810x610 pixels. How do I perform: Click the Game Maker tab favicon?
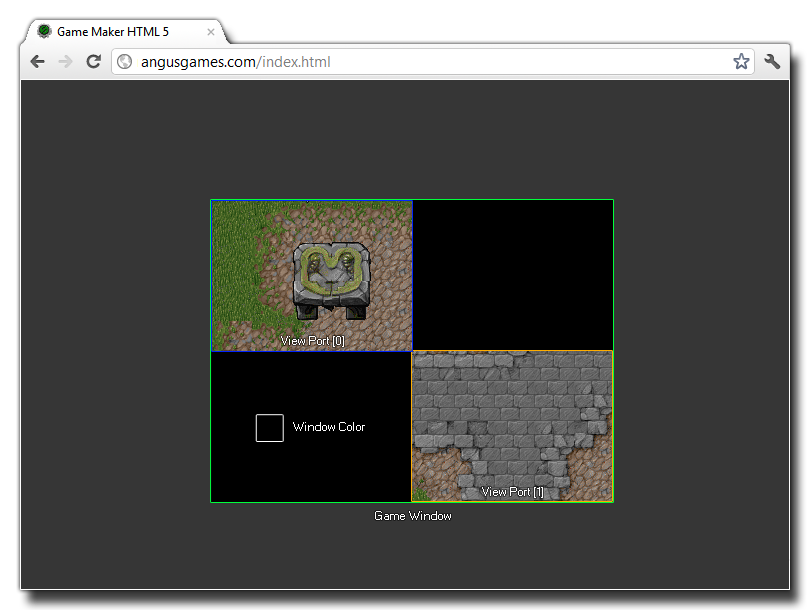(x=44, y=32)
